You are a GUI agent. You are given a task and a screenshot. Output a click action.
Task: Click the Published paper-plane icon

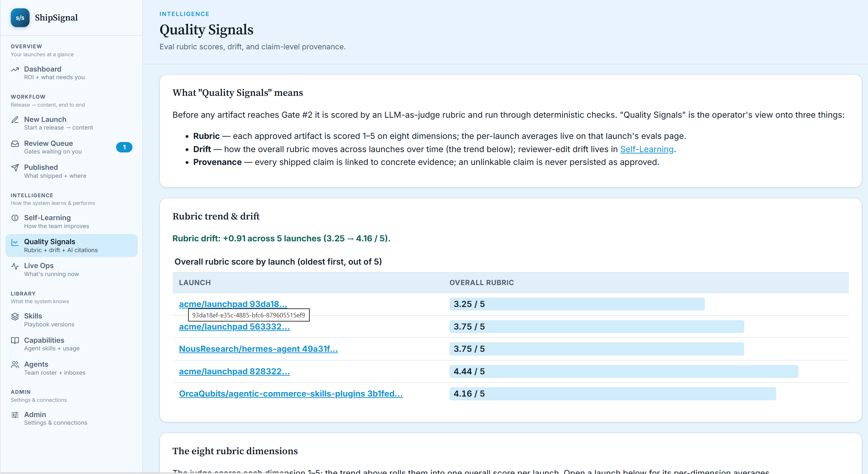(x=15, y=168)
